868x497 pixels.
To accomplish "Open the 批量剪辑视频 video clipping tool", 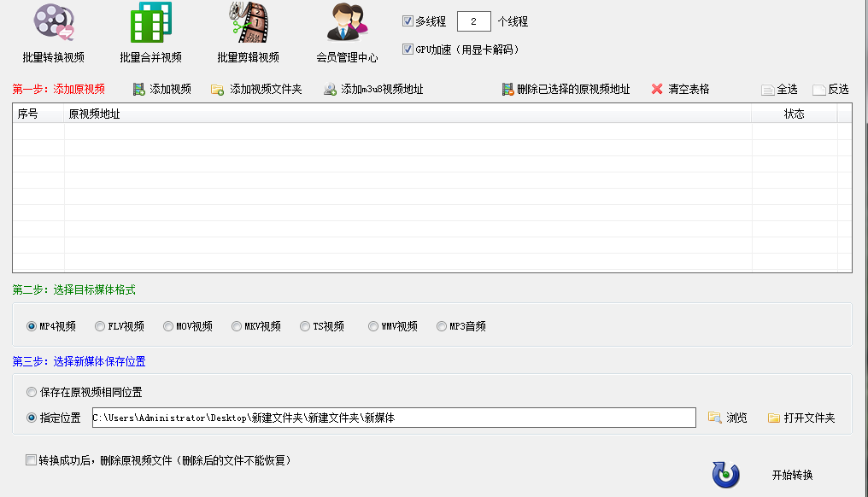I will tap(248, 34).
